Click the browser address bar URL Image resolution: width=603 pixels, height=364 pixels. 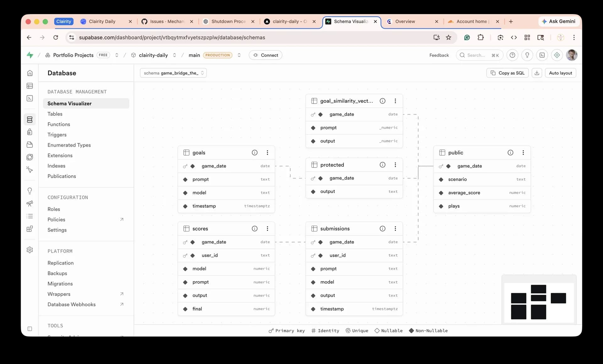point(172,37)
